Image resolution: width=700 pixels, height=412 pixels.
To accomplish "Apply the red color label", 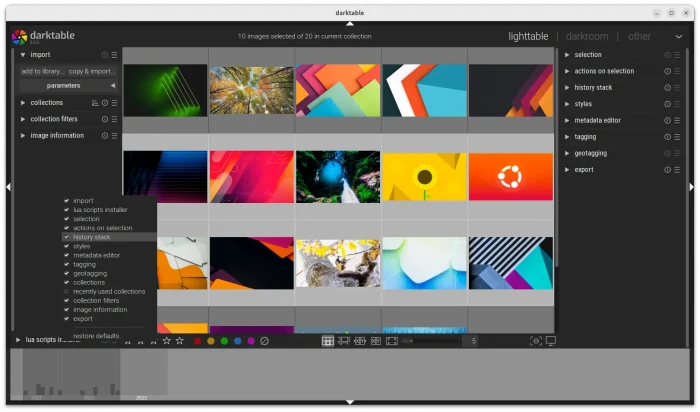I will coord(197,341).
